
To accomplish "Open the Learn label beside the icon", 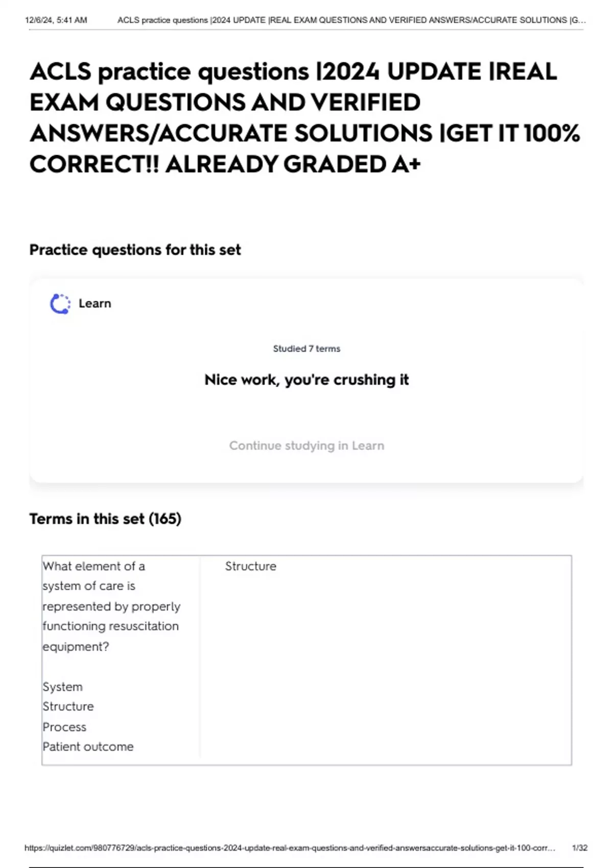I will [x=95, y=303].
